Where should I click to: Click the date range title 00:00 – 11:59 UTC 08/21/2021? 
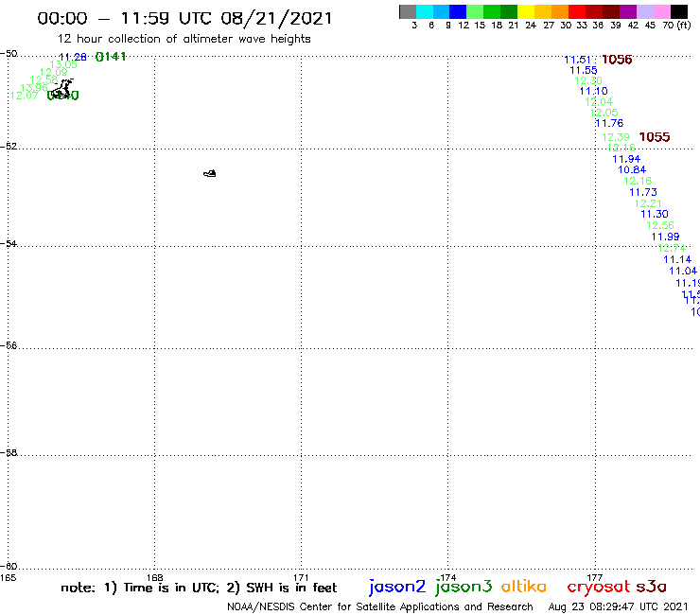(x=184, y=18)
